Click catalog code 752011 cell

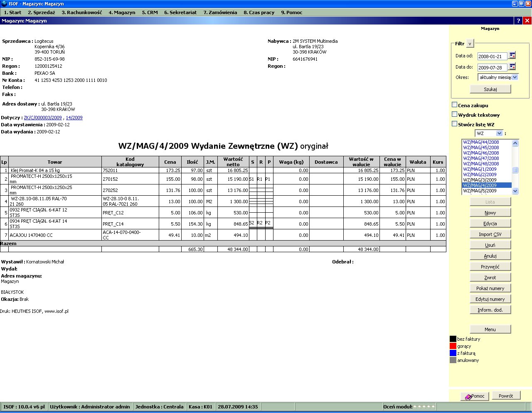130,170
